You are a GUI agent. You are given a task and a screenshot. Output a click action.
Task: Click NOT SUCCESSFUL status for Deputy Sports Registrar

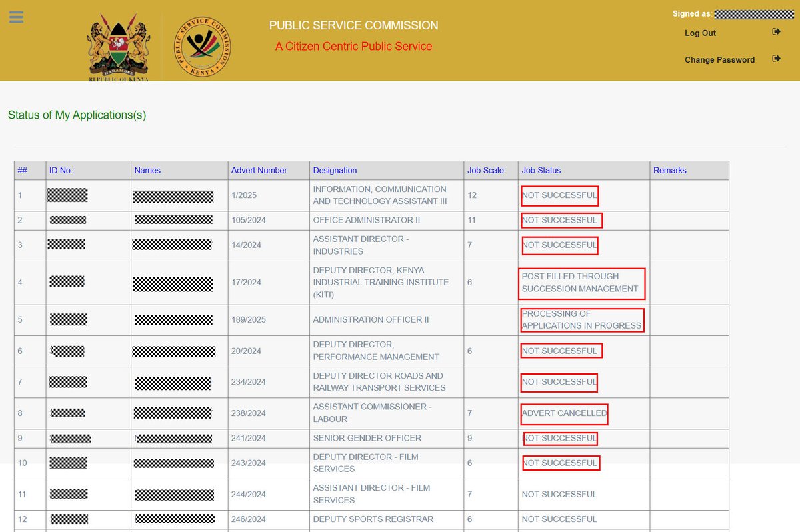tap(559, 519)
